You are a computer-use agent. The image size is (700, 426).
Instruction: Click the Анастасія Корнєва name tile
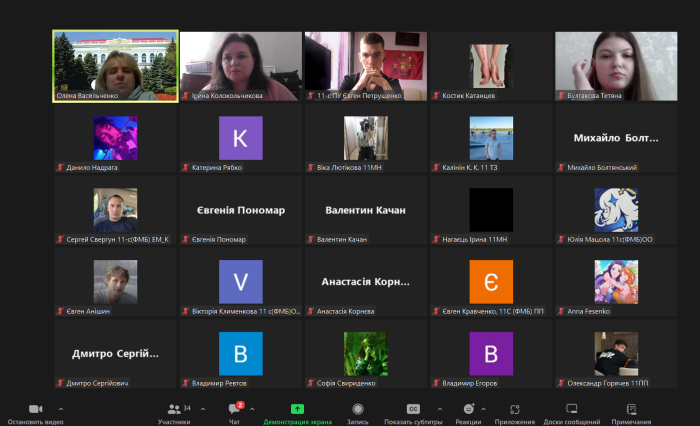click(x=366, y=282)
